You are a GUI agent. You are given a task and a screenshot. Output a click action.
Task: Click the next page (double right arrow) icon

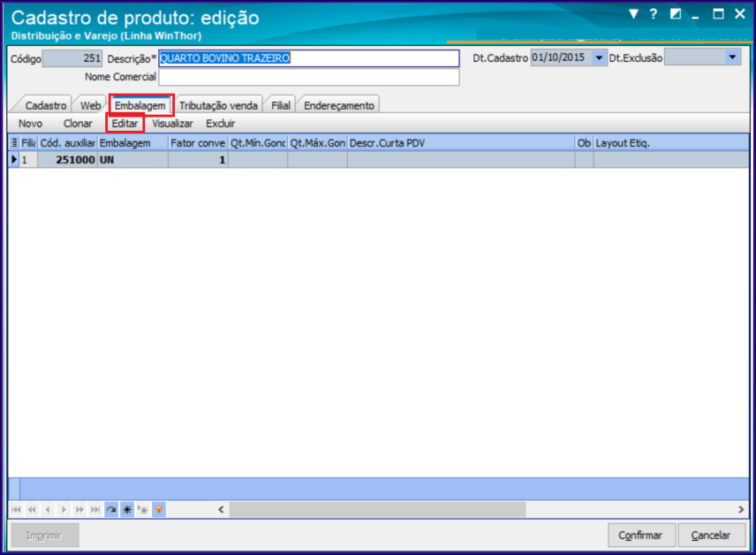click(79, 510)
